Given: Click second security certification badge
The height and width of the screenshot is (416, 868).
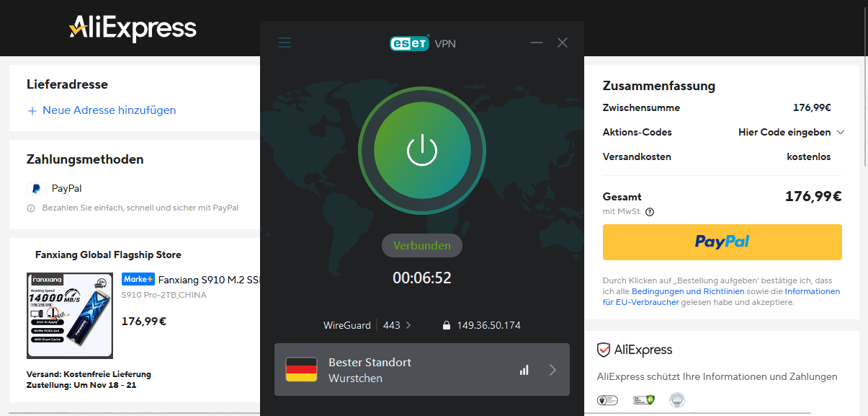Looking at the screenshot, I should tap(643, 399).
